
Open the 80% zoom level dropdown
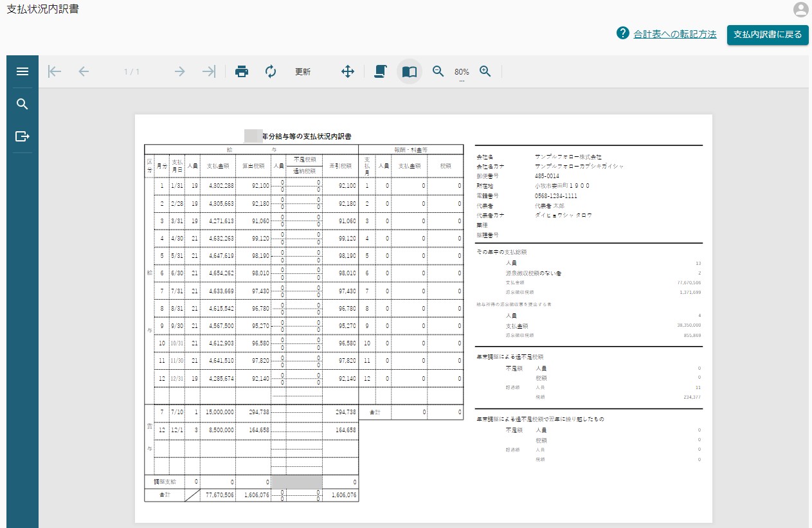tap(462, 72)
